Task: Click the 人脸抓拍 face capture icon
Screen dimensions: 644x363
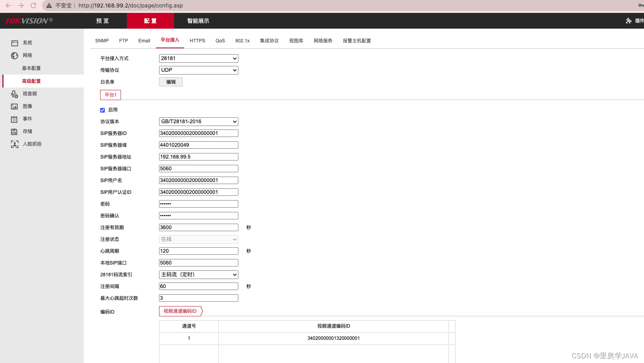Action: (15, 144)
